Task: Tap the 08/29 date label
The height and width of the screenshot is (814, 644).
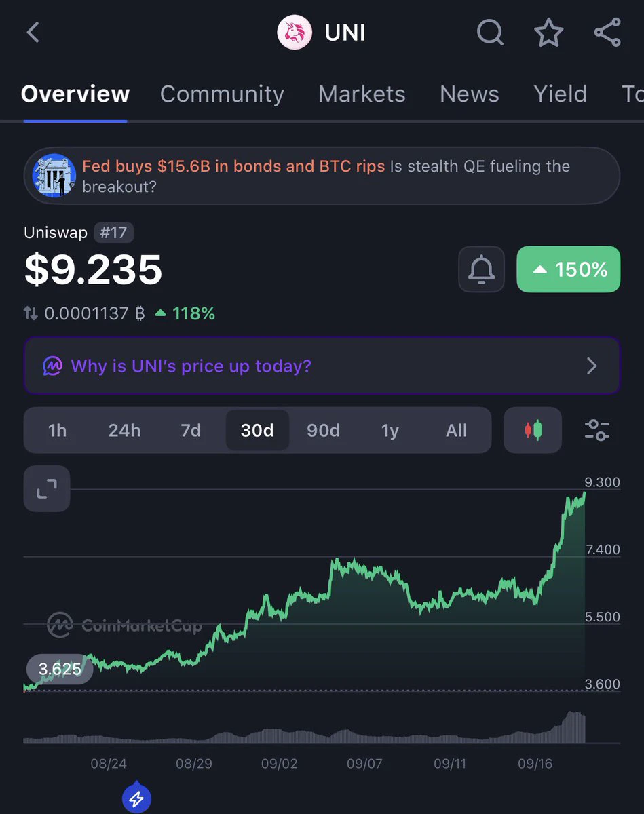Action: pyautogui.click(x=194, y=764)
